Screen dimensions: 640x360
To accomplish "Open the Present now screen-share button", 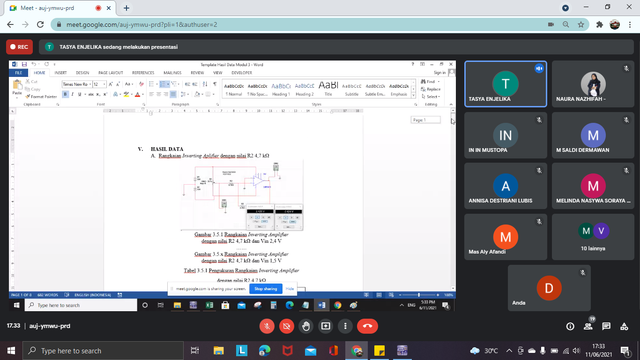I will (x=326, y=326).
